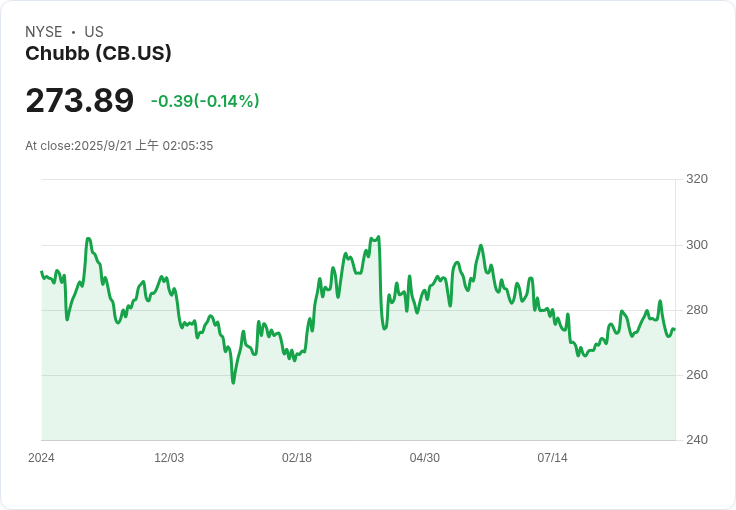Click the Chubb (CB.US) stock title

tap(98, 53)
